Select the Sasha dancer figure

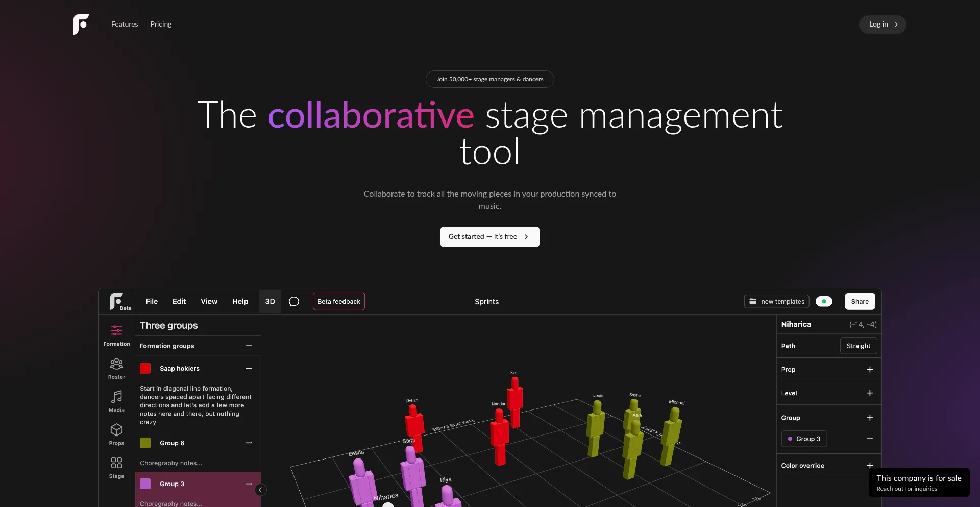(x=633, y=414)
